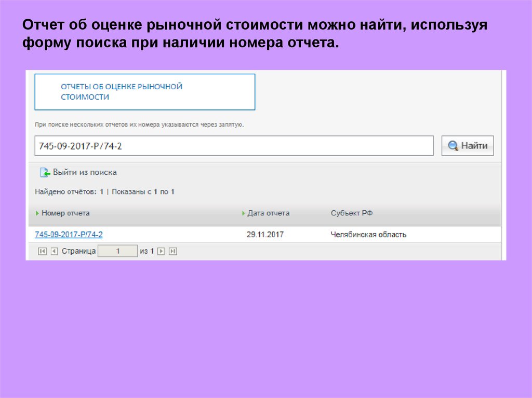This screenshot has height=398, width=532.
Task: Focus the report number search field
Action: [x=234, y=146]
